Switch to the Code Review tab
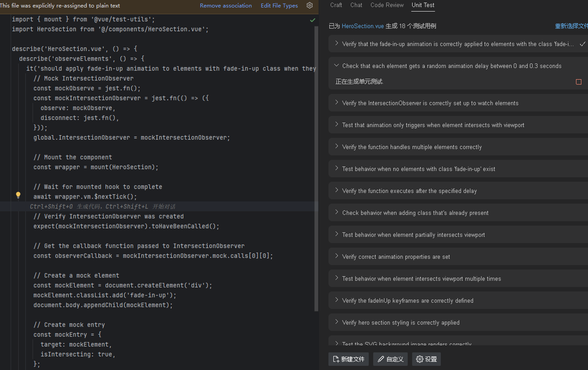The image size is (588, 370). pos(387,5)
